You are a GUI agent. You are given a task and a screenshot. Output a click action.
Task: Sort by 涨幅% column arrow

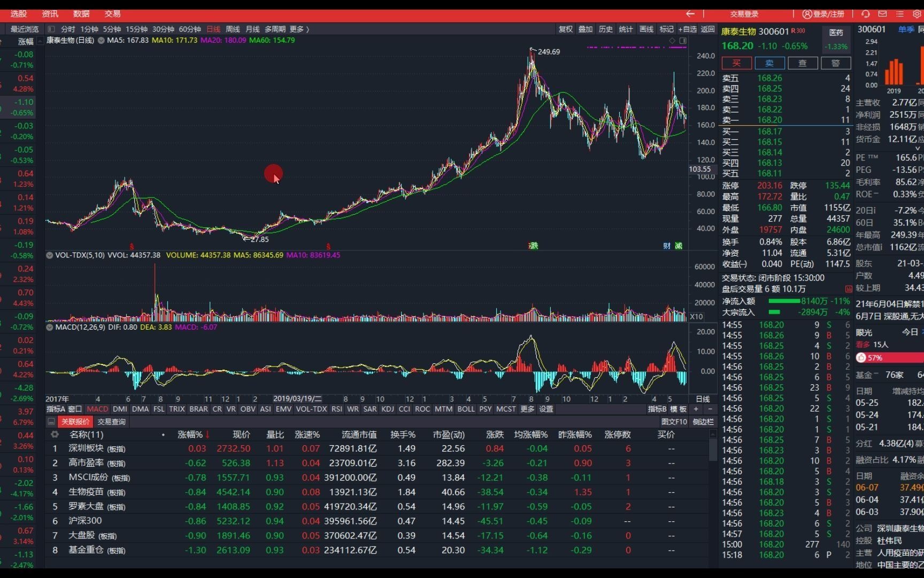pyautogui.click(x=207, y=435)
